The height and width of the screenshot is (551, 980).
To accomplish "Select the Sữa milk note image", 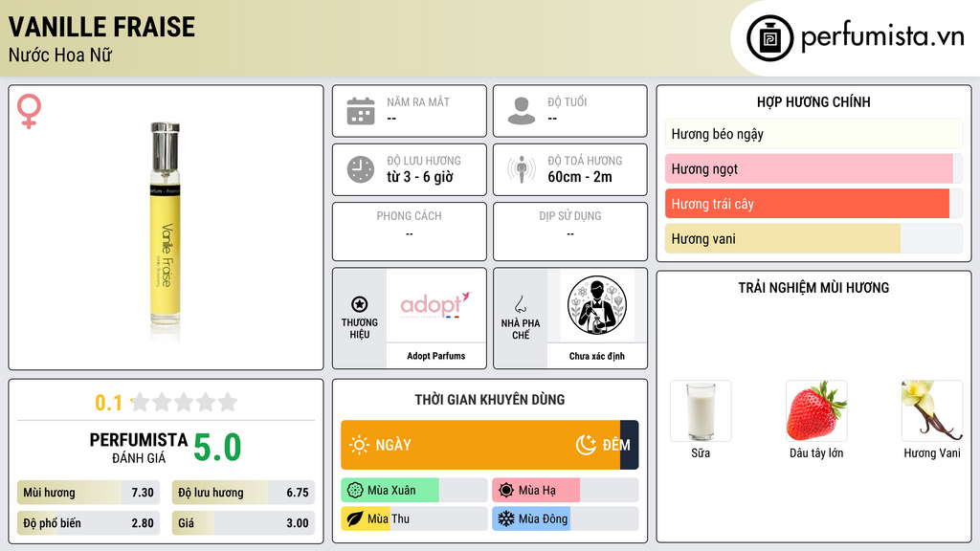I will [x=701, y=411].
